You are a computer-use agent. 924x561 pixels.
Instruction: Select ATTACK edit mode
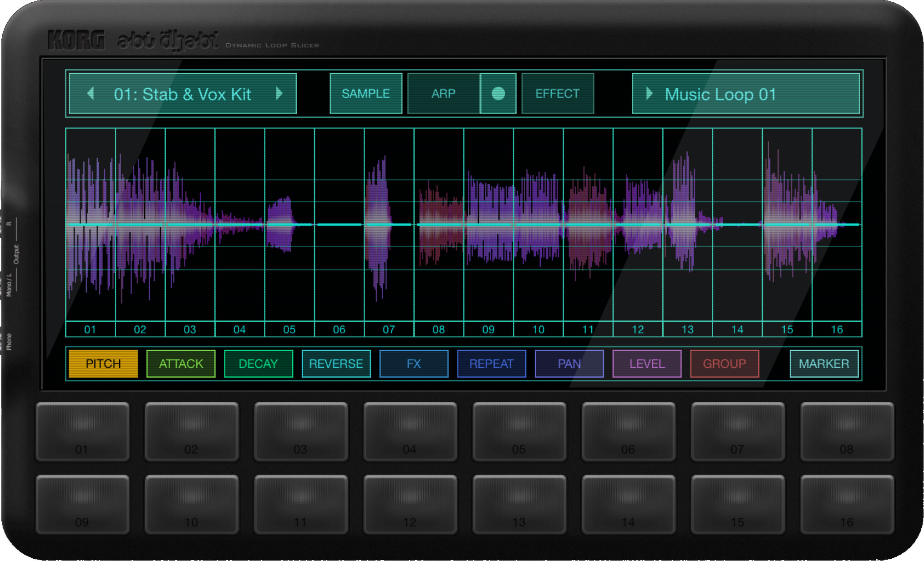click(x=181, y=363)
